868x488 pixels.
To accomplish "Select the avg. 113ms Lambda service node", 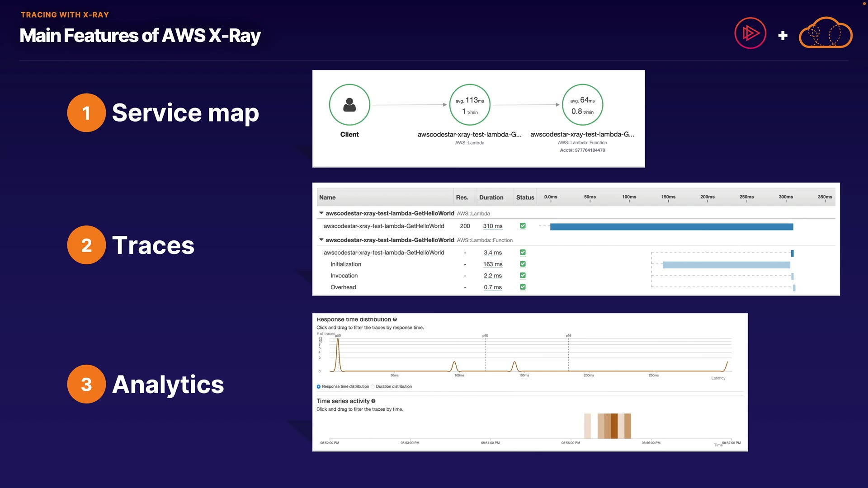I will click(x=470, y=105).
